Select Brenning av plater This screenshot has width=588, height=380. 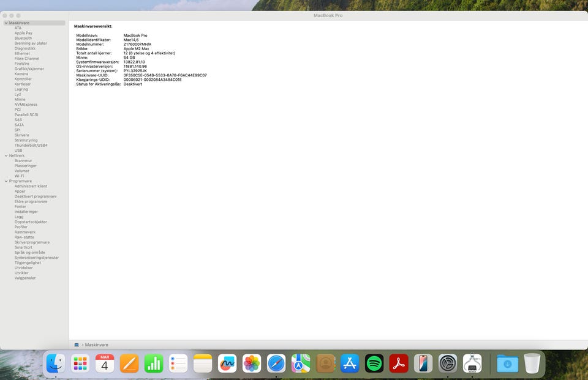[x=31, y=43]
